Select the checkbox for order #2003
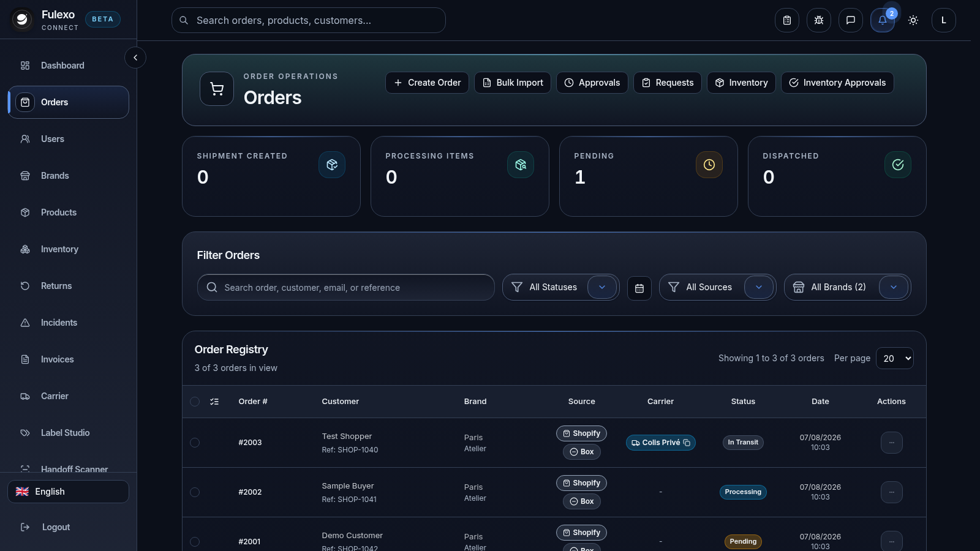 (x=195, y=443)
